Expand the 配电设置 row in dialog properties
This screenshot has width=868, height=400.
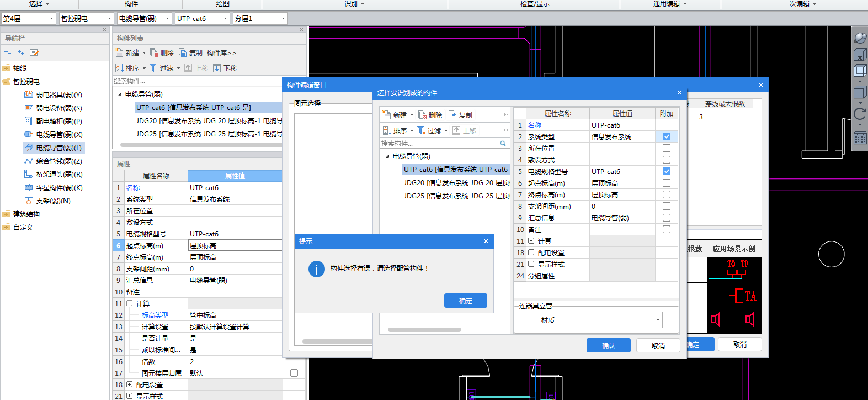tap(531, 252)
